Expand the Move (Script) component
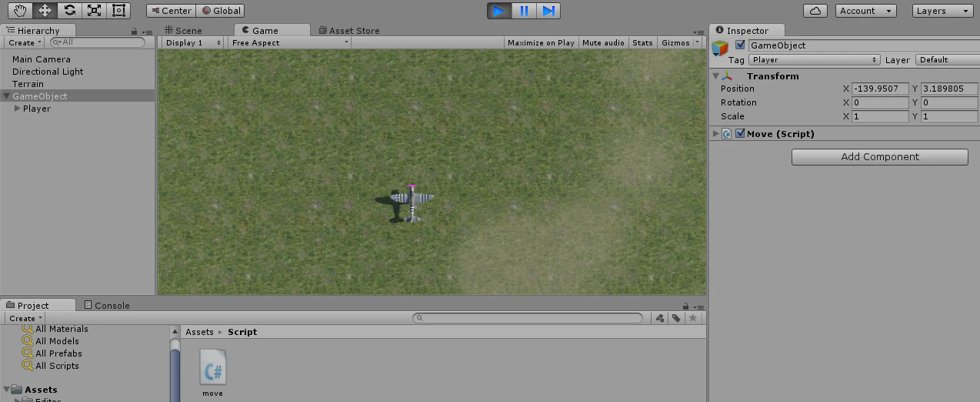Image resolution: width=980 pixels, height=402 pixels. coord(715,134)
